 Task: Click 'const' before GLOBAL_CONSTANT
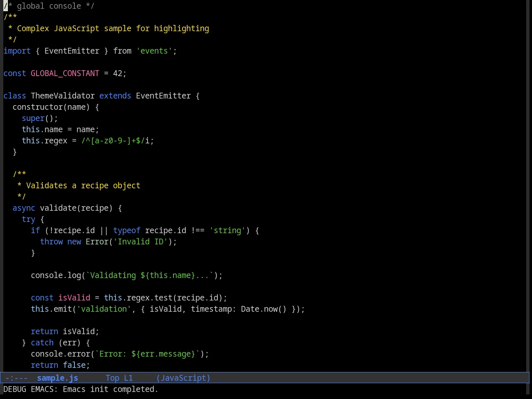(15, 73)
